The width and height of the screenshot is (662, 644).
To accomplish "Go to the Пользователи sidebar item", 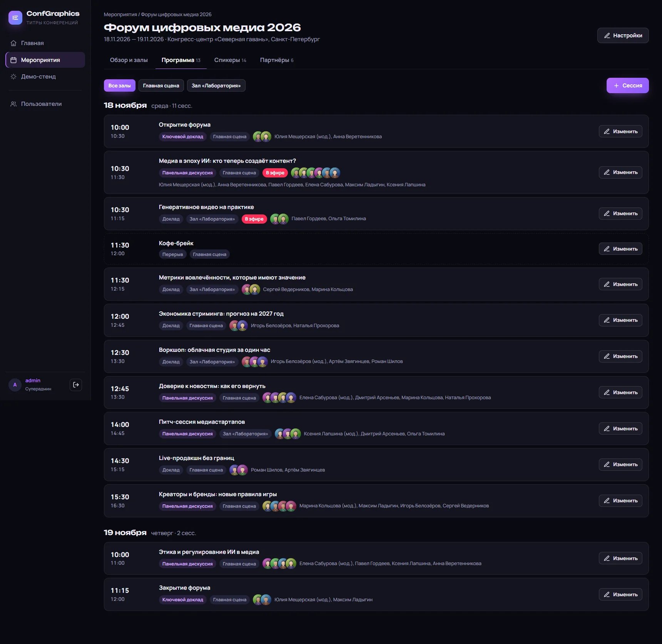I will (45, 104).
